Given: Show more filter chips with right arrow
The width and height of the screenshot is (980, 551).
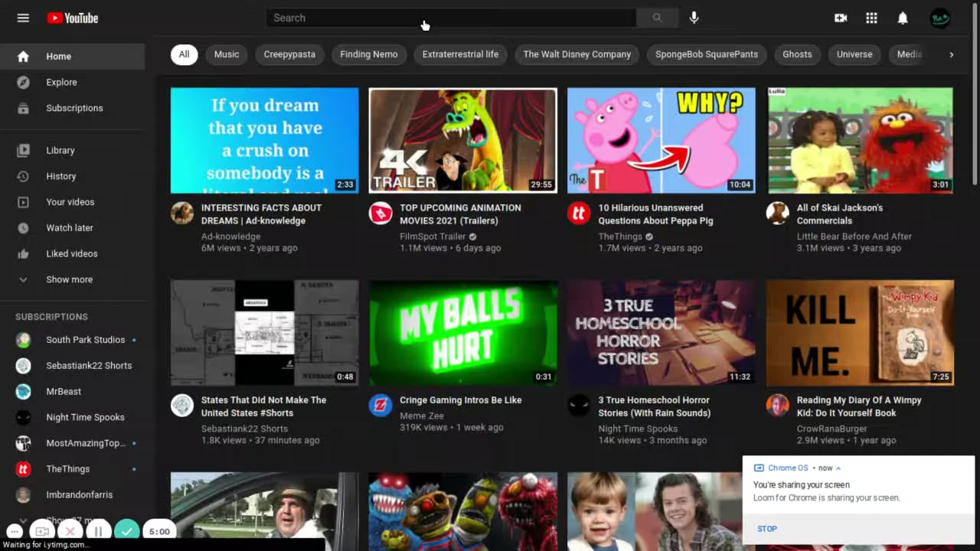Looking at the screenshot, I should pyautogui.click(x=952, y=54).
